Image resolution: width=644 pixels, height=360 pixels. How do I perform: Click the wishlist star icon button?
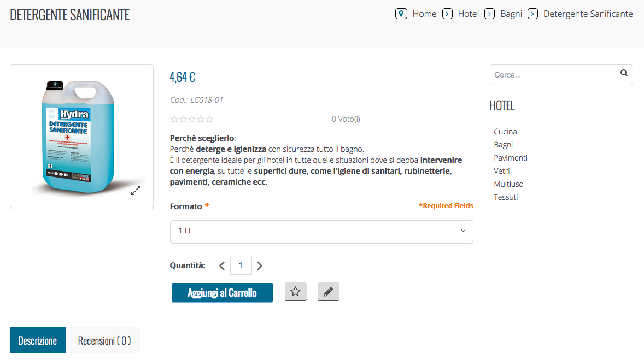[296, 292]
